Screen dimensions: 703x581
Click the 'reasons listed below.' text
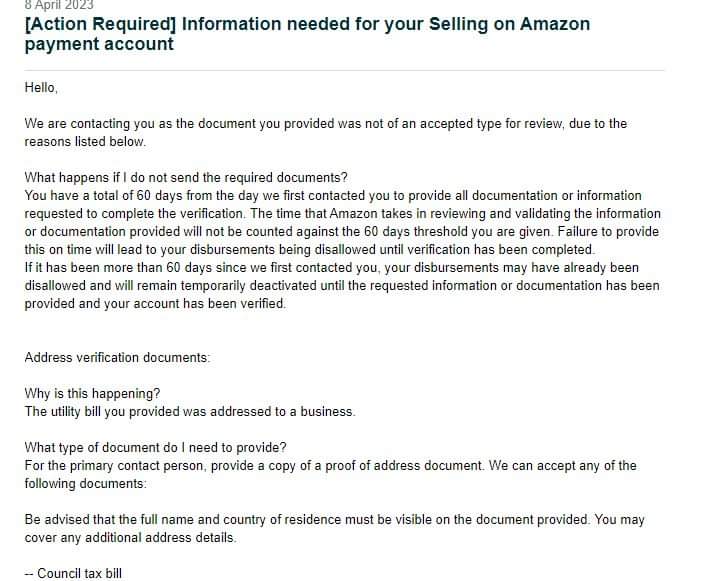pyautogui.click(x=85, y=142)
